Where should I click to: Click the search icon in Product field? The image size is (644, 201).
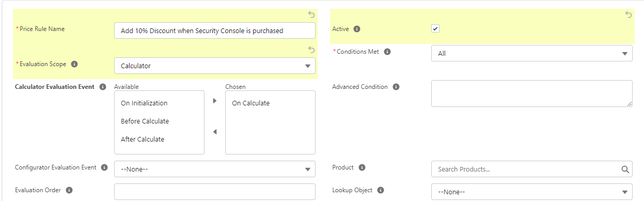pyautogui.click(x=625, y=169)
